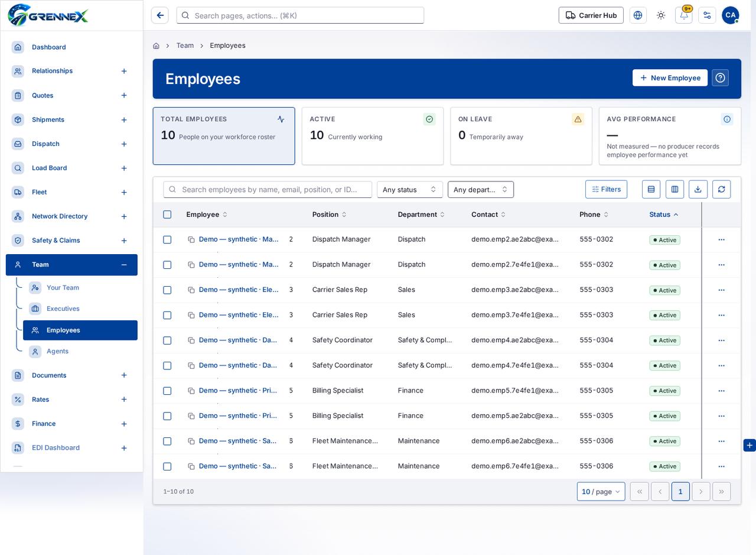Copy icon for demo.emp2.ae2abc row
Image resolution: width=756 pixels, height=555 pixels.
191,239
